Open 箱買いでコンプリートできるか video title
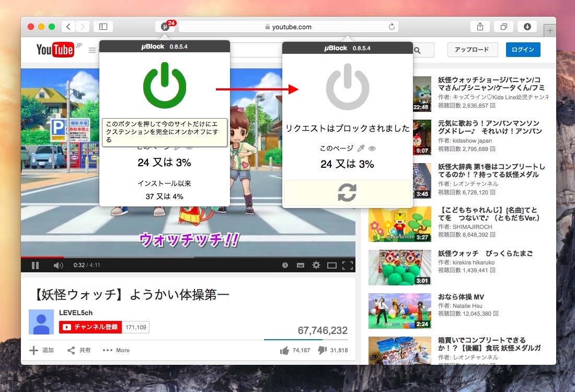This screenshot has height=392, width=575. [x=489, y=344]
